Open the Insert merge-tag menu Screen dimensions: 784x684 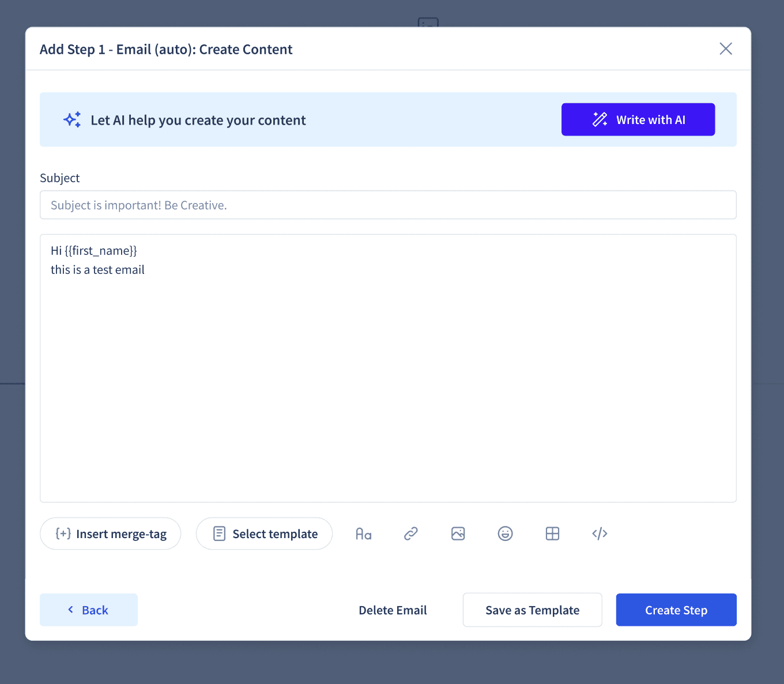111,533
